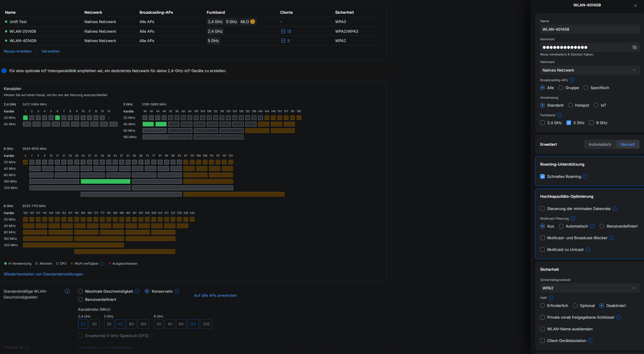The height and width of the screenshot is (354, 644).
Task: Enable Multicast- und Broadcast-Blocker
Action: click(542, 238)
